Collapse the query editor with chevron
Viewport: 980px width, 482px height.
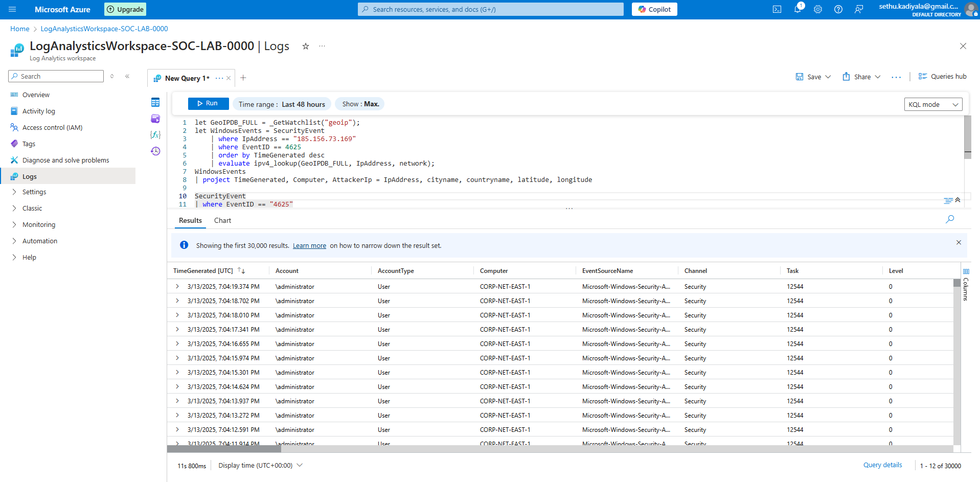pos(958,200)
